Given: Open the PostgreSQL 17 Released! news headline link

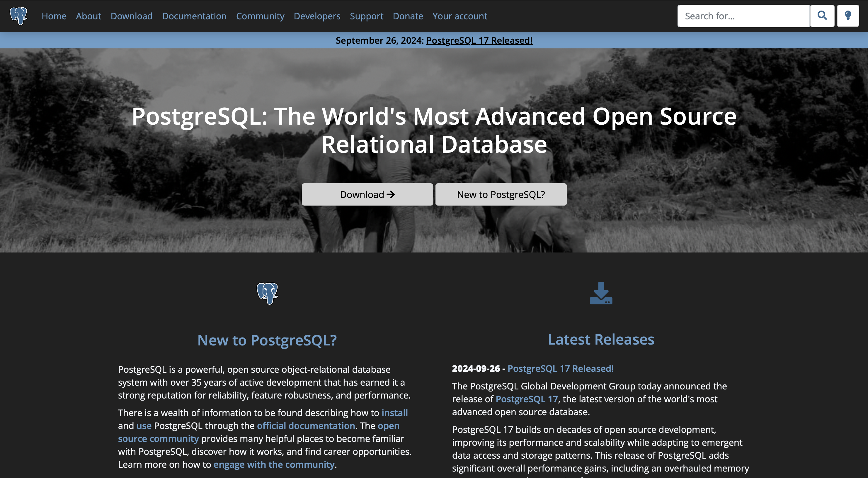Looking at the screenshot, I should tap(560, 368).
